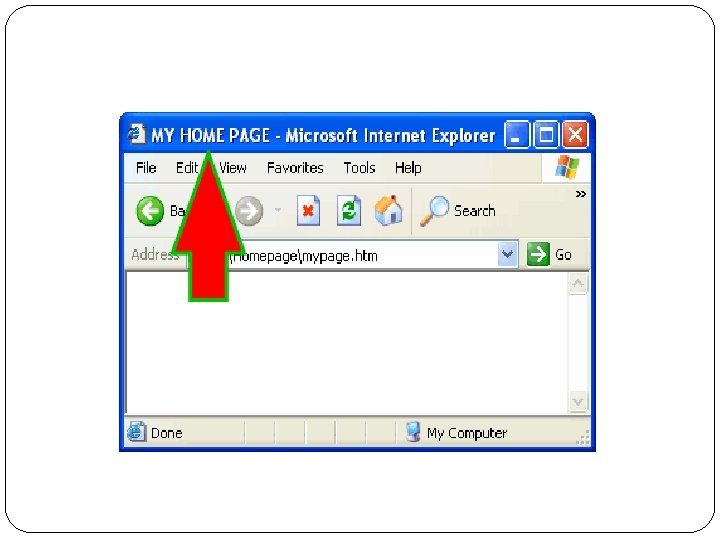This screenshot has height=540, width=720.
Task: Go to Home using house icon
Action: tap(388, 210)
